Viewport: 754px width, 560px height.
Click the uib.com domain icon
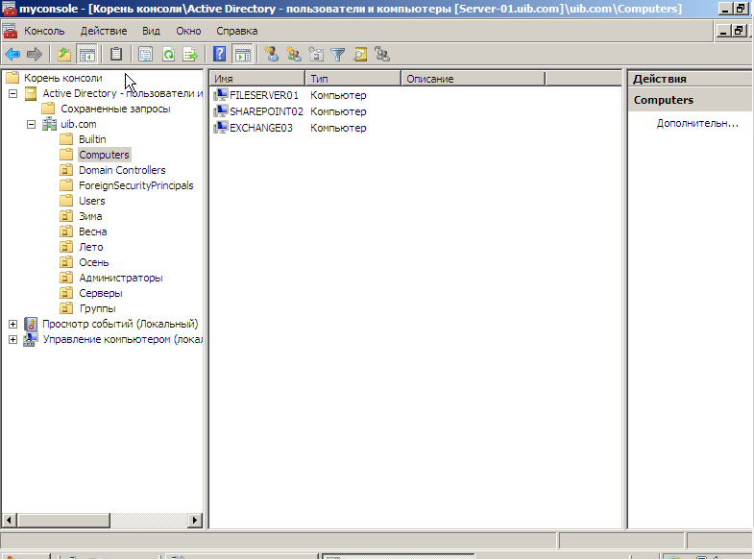click(49, 124)
